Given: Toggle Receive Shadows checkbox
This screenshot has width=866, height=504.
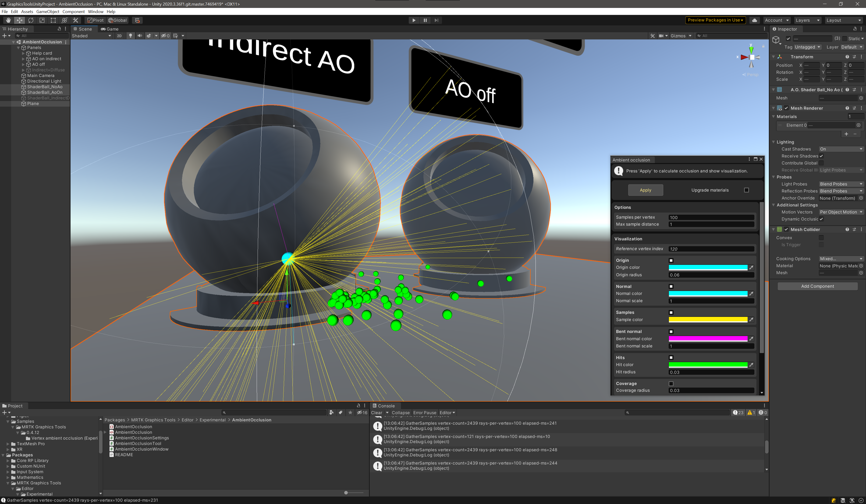Looking at the screenshot, I should [821, 156].
